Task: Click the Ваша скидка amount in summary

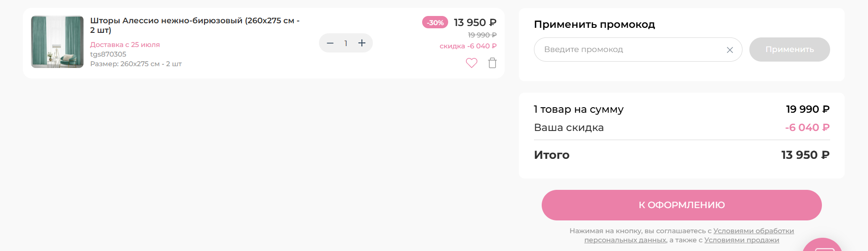Action: [x=807, y=128]
